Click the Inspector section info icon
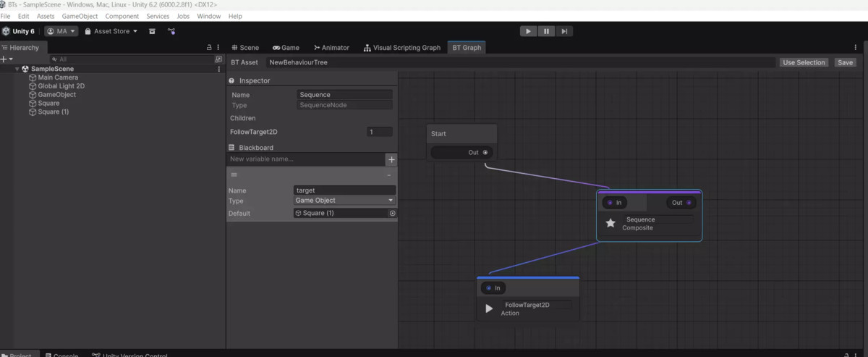The width and height of the screenshot is (868, 357). point(231,80)
